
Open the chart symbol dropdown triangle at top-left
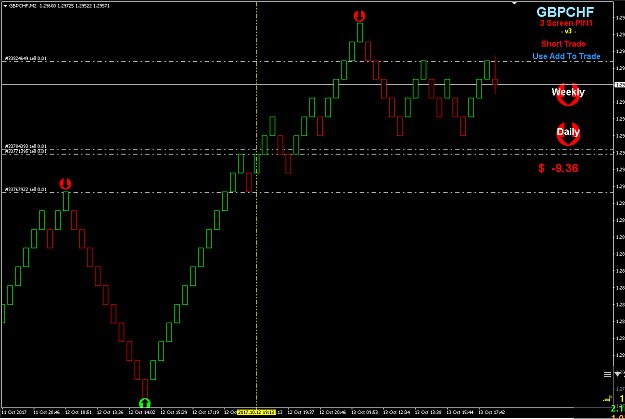point(5,6)
